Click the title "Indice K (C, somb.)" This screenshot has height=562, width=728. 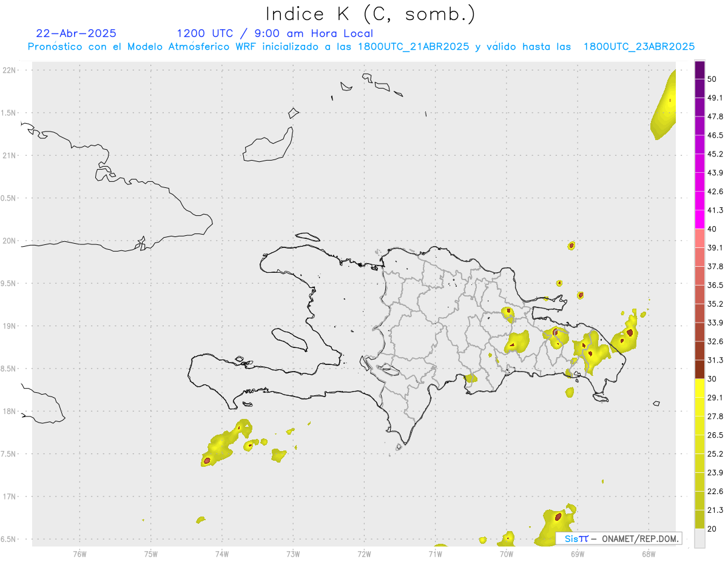(371, 14)
